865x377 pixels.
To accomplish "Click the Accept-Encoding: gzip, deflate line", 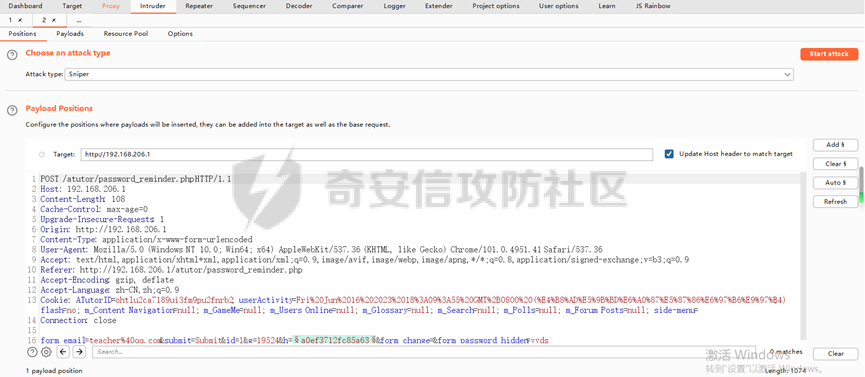I will [107, 280].
